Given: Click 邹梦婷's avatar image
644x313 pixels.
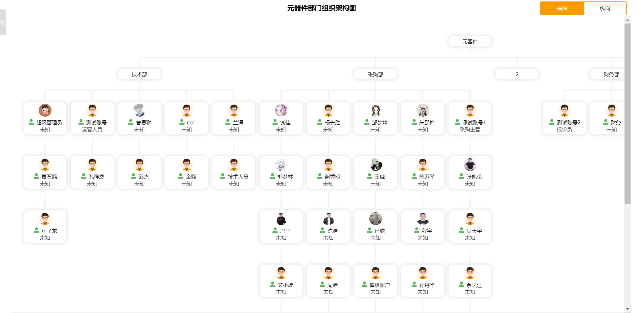Looking at the screenshot, I should pyautogui.click(x=376, y=110).
